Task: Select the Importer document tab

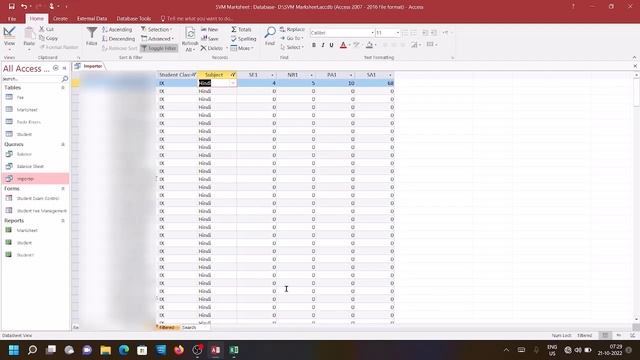Action: point(89,66)
